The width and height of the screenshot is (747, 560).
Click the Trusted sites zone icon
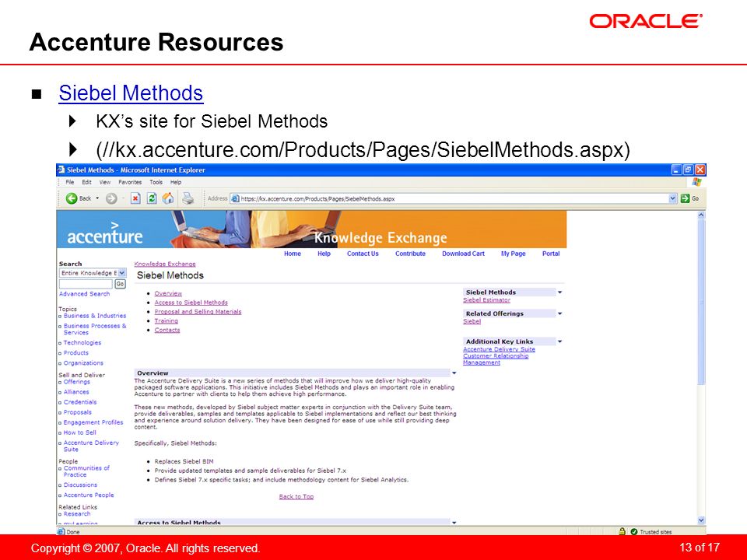[633, 531]
